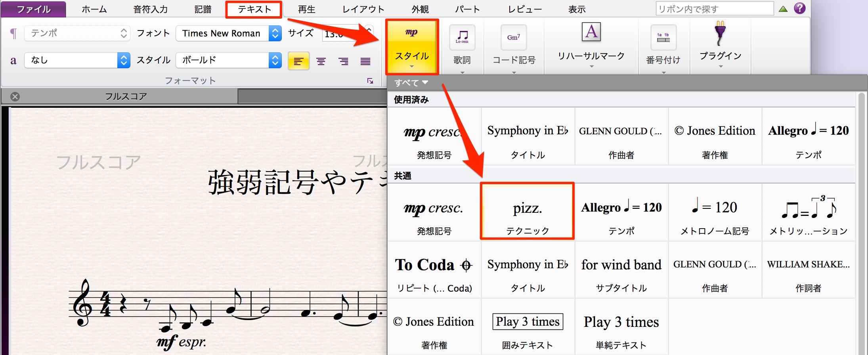
Task: Expand the すべて category filter
Action: point(411,83)
